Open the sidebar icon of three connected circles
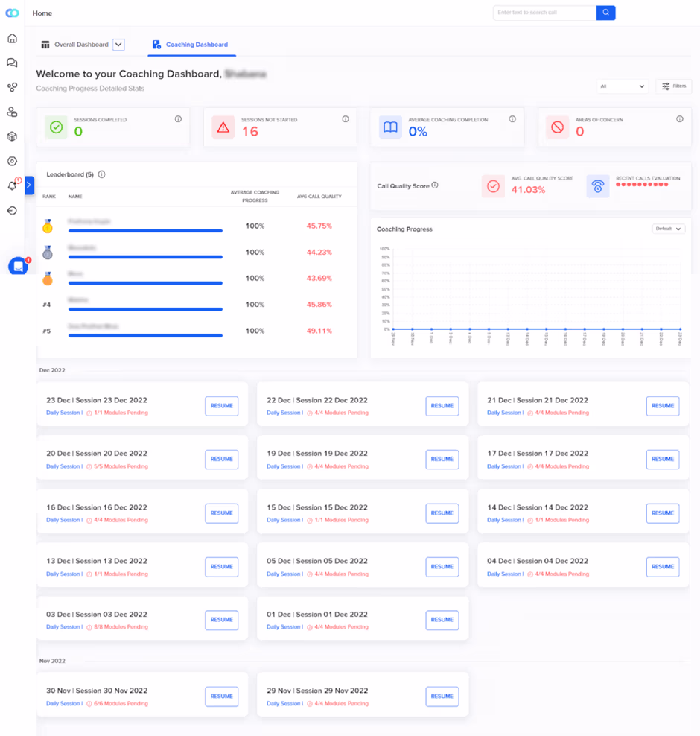This screenshot has height=736, width=700. pyautogui.click(x=12, y=87)
